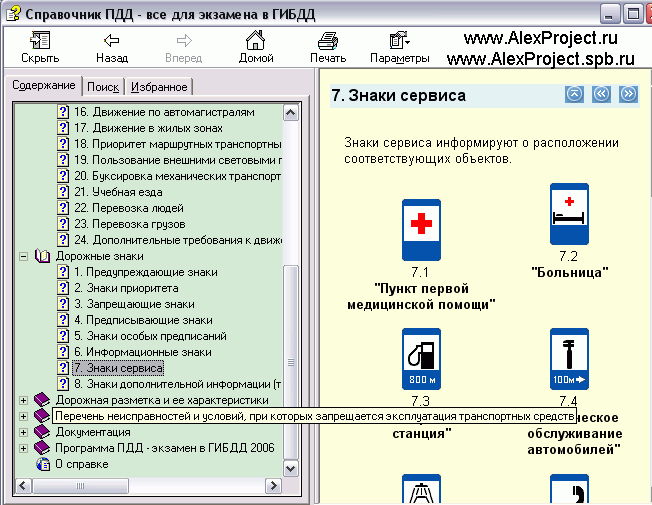Open 6. Информационные знаки topic
652x505 pixels.
click(143, 352)
